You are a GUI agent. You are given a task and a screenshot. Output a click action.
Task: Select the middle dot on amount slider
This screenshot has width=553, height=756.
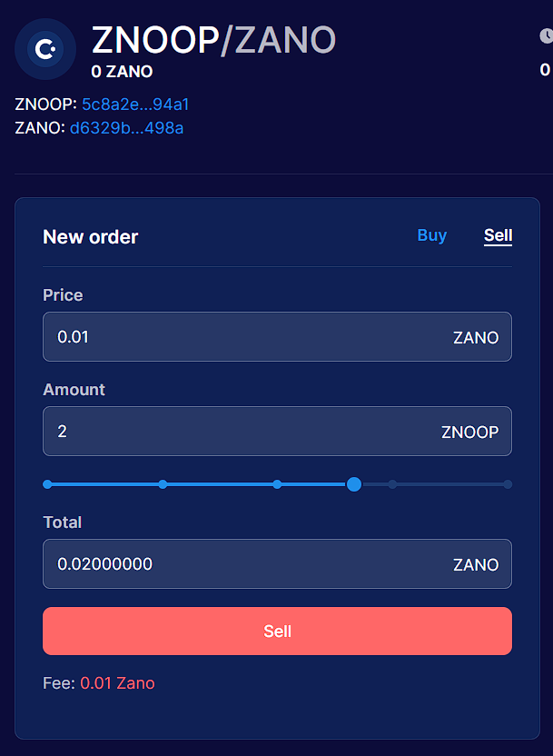click(x=277, y=484)
